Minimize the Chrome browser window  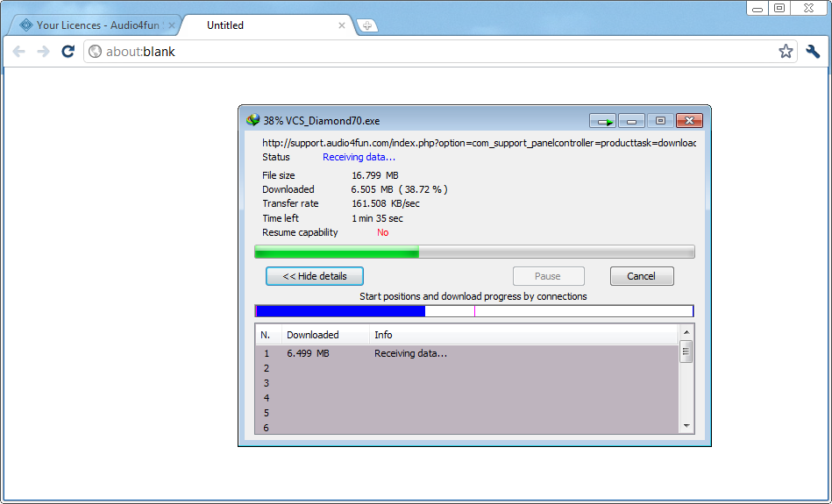tap(757, 8)
